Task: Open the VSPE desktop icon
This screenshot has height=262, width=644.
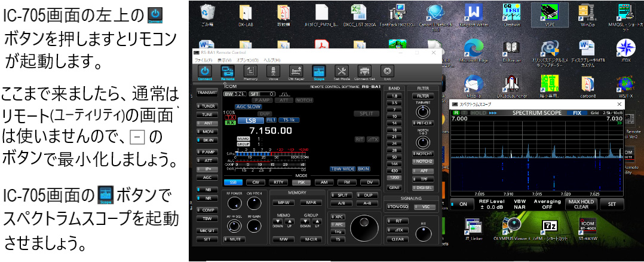Action: pos(549,14)
